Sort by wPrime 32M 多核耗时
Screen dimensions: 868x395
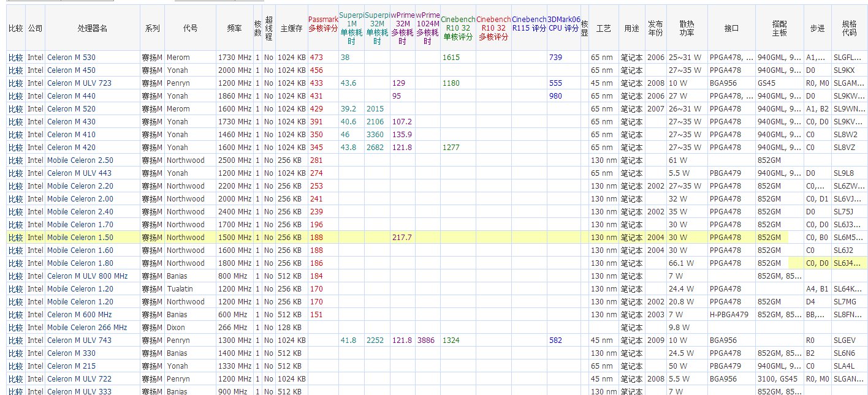[402, 23]
